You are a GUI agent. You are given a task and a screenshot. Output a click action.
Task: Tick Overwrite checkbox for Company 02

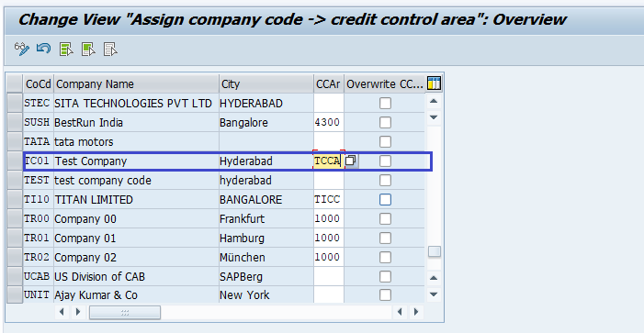pos(385,258)
